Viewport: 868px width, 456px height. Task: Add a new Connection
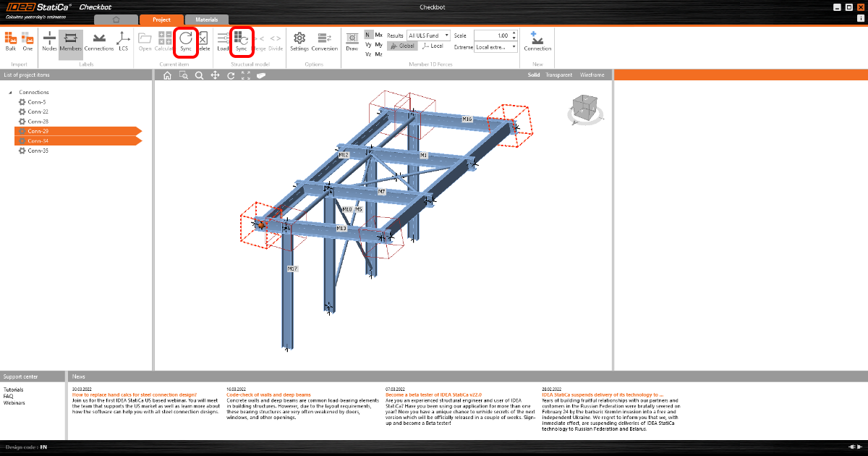(x=537, y=41)
